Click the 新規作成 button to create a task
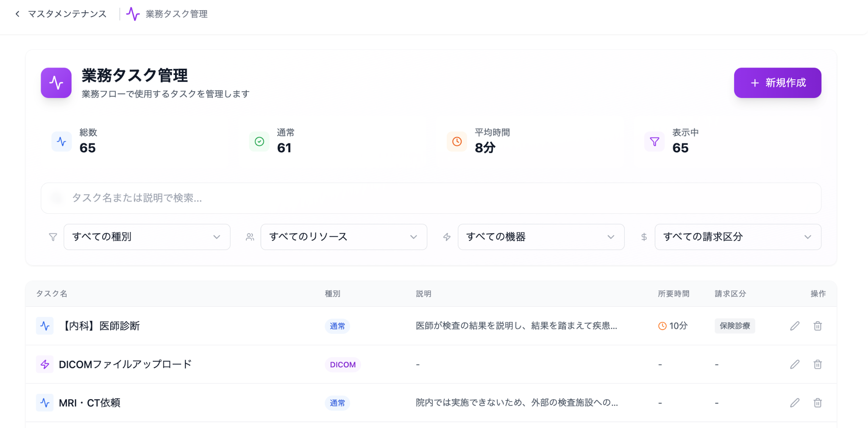Screen dimensions: 868x428 click(778, 83)
